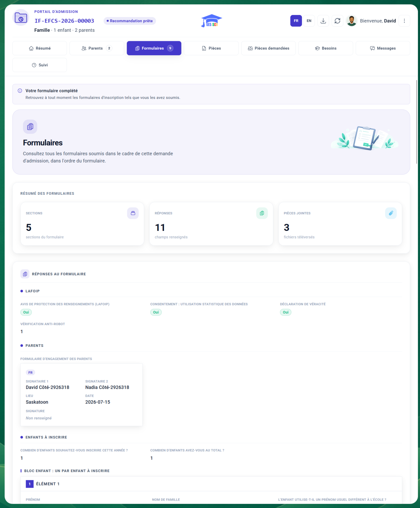The height and width of the screenshot is (508, 420).
Task: Click the PARENTS section heading
Action: click(x=34, y=346)
